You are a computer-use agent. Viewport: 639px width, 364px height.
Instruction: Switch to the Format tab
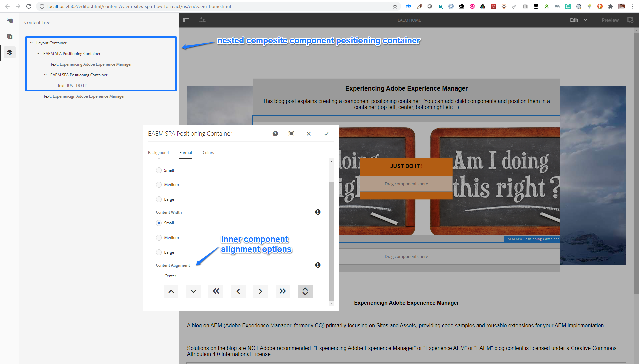186,153
